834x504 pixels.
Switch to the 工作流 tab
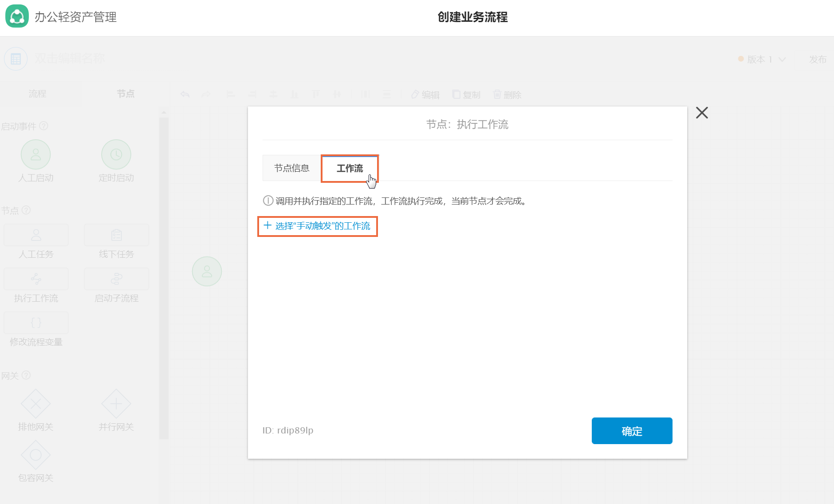coord(350,168)
